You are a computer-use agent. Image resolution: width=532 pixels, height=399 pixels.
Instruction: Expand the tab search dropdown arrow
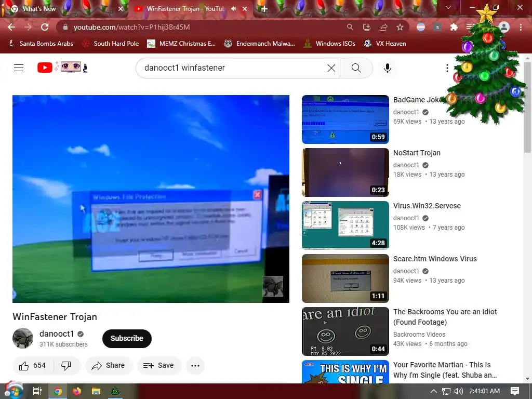448,7
